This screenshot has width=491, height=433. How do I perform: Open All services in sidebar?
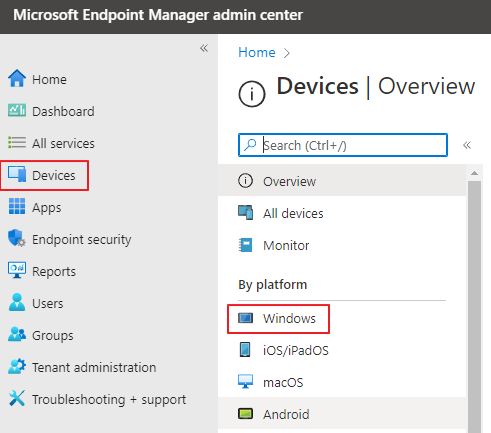pos(63,143)
